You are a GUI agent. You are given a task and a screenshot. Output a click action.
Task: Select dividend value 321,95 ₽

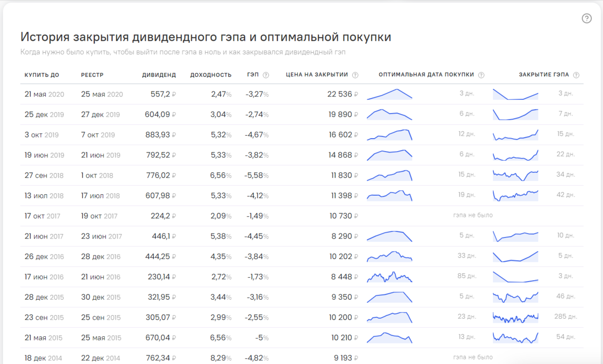click(x=161, y=298)
